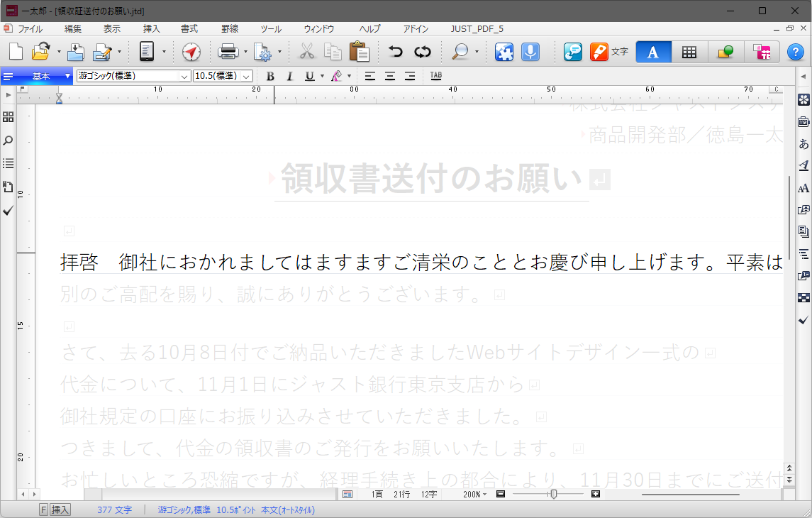
Task: Create a new document
Action: 15,51
